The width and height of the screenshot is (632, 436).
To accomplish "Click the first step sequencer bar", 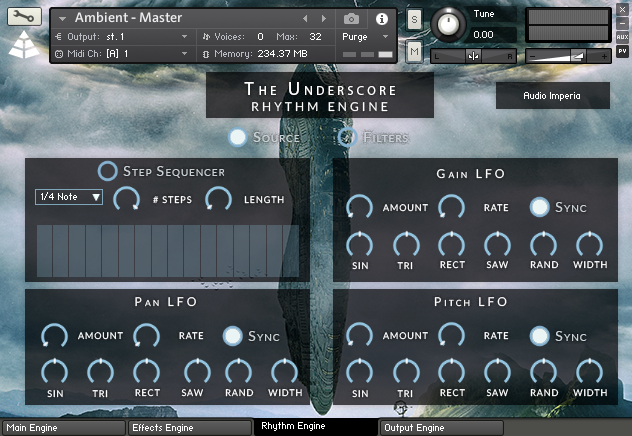I will click(44, 251).
